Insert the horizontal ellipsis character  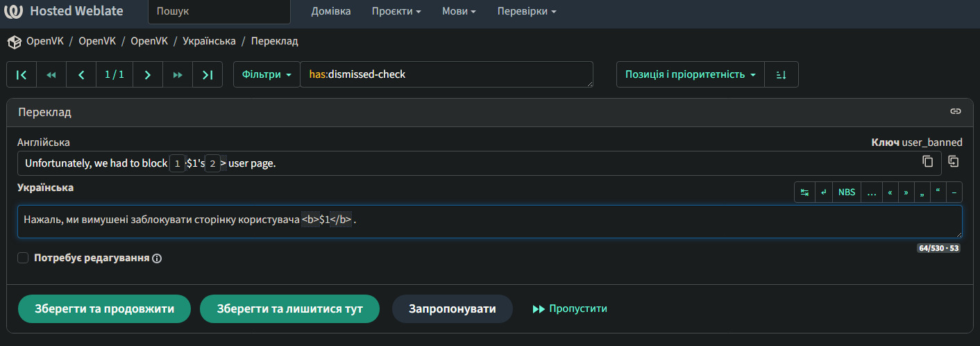872,192
